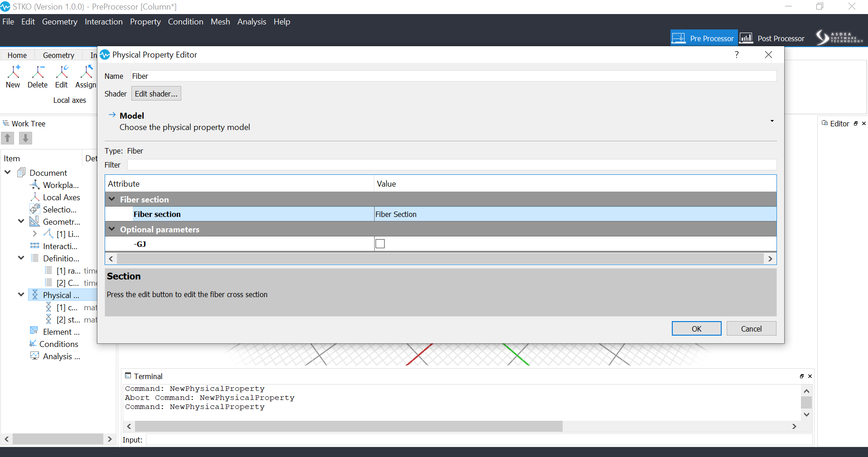Open the Model selection dropdown arrow
This screenshot has width=868, height=457.
(772, 121)
